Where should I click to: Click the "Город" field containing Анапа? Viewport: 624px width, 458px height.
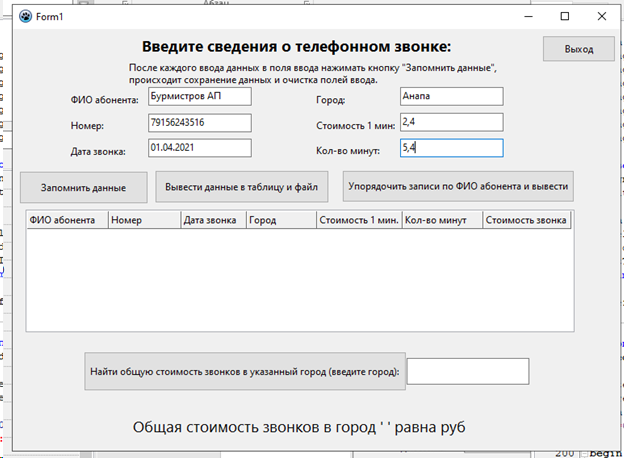coord(449,97)
